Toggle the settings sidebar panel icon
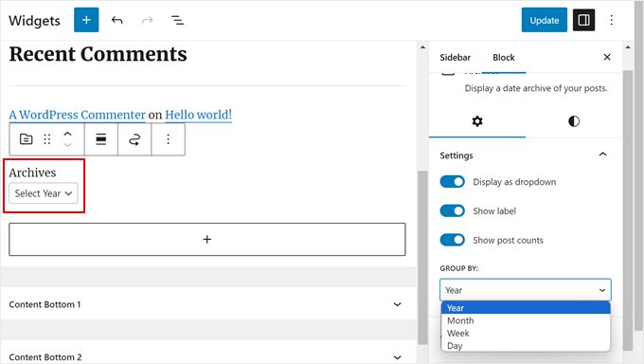 click(583, 20)
